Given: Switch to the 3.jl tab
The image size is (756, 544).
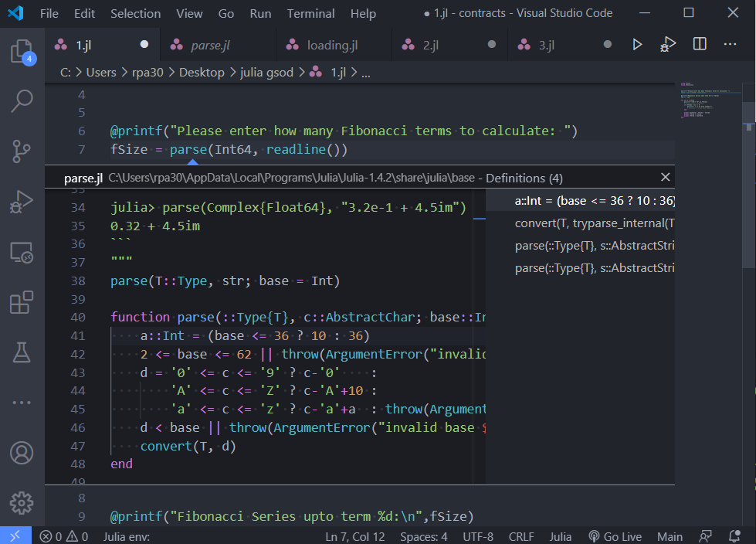Looking at the screenshot, I should click(x=565, y=44).
